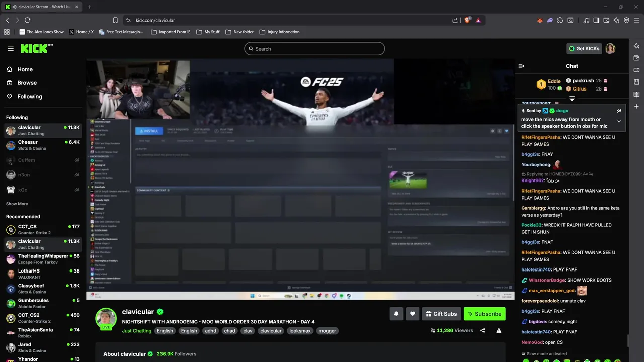Open LotharHS VALORANT channel
The width and height of the screenshot is (644, 362).
43,274
